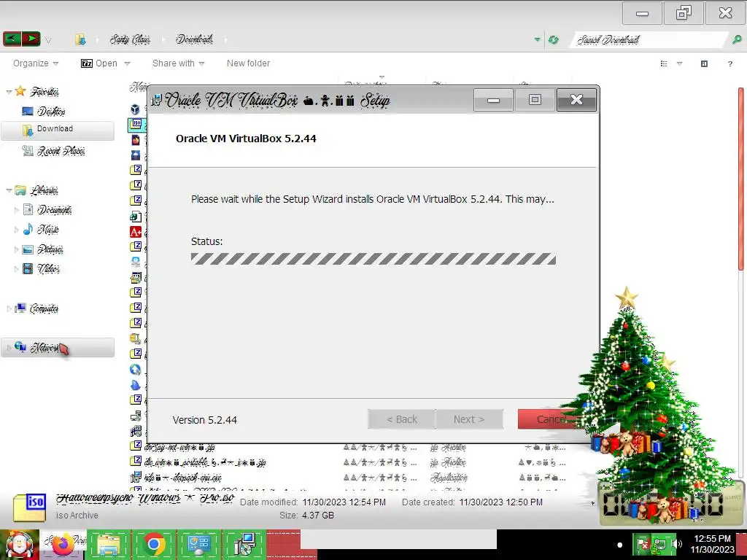Open the Share with menu

178,63
